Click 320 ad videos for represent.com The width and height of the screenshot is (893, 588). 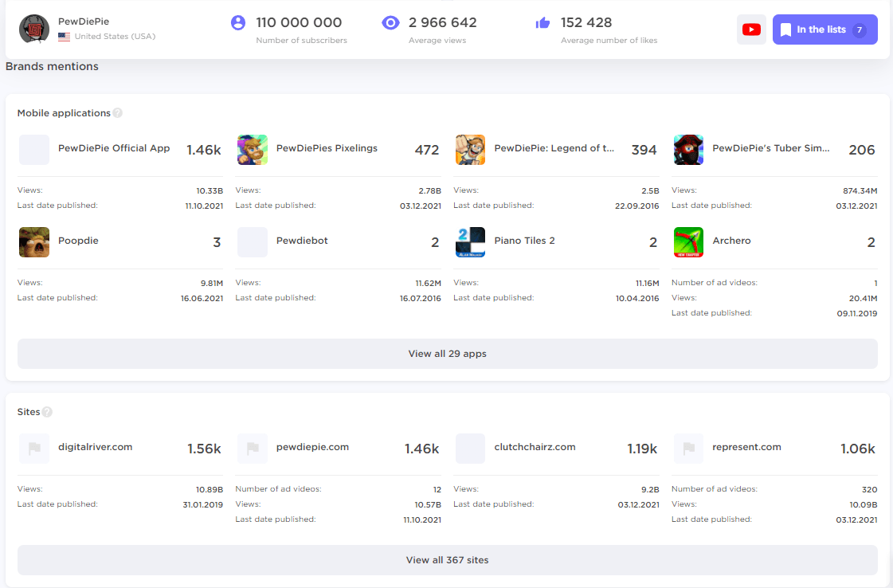(870, 489)
